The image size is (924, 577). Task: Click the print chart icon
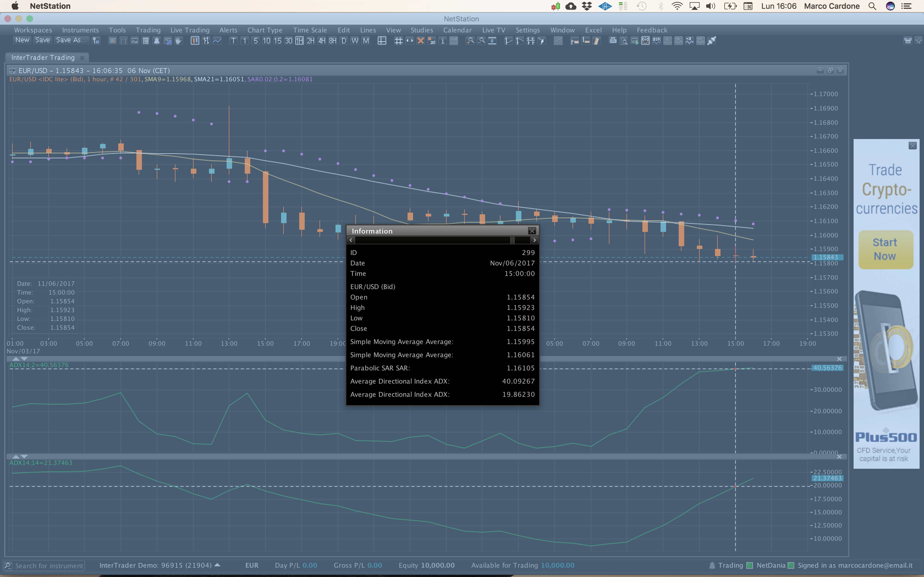613,40
